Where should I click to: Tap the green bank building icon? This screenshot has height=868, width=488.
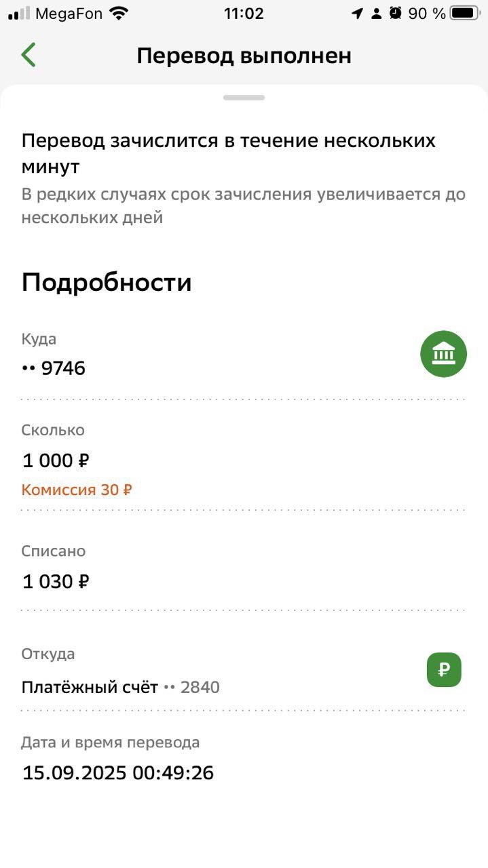pyautogui.click(x=443, y=354)
